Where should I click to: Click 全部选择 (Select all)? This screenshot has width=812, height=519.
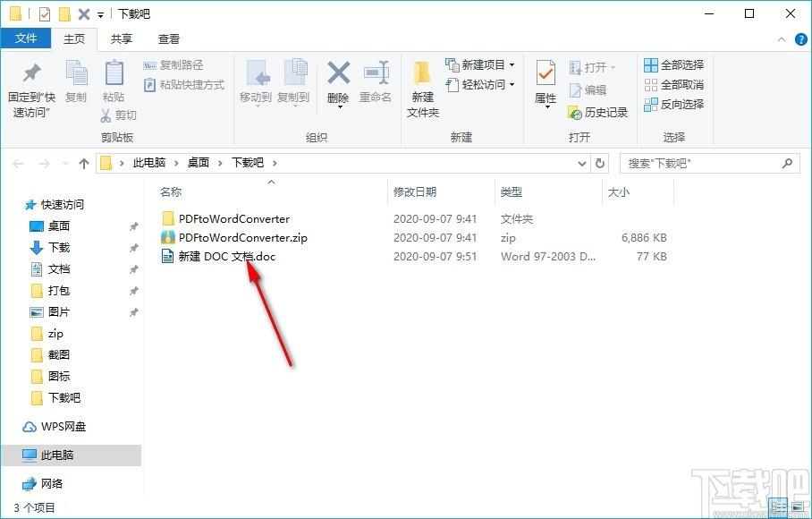click(x=673, y=64)
